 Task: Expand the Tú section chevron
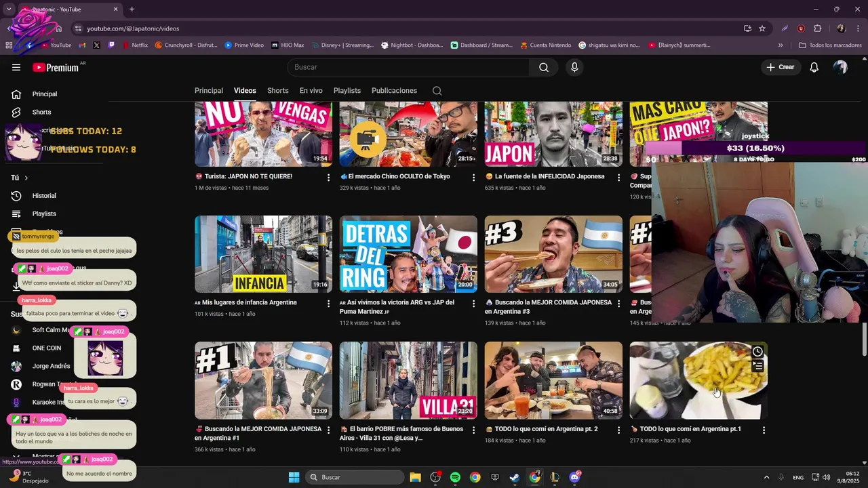[x=26, y=178]
